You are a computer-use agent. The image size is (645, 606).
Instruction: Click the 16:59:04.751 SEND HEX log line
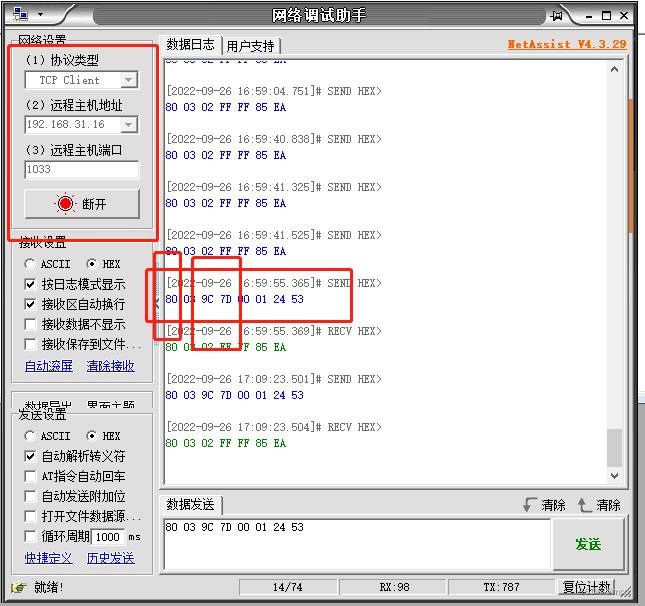coord(274,91)
